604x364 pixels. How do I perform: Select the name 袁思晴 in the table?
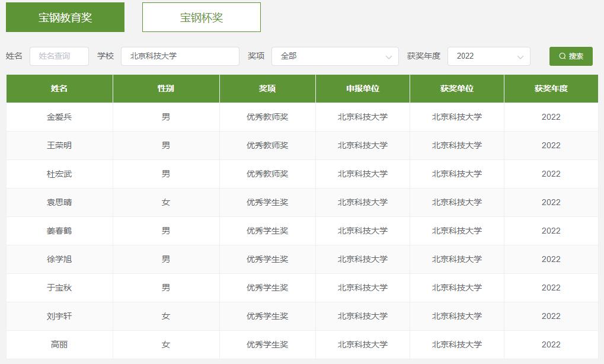(59, 202)
